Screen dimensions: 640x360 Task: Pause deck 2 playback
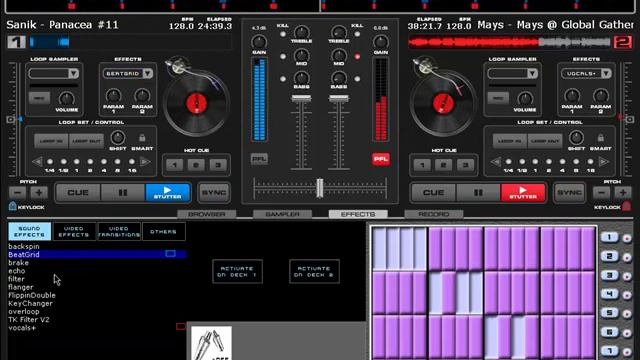(x=478, y=193)
